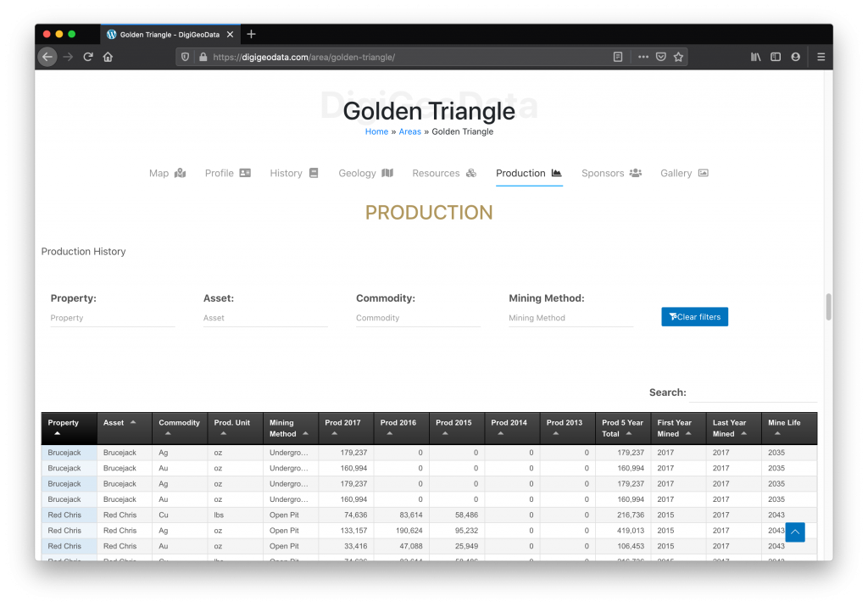Click the scroll-to-top blue arrow button
This screenshot has height=607, width=868.
point(795,532)
